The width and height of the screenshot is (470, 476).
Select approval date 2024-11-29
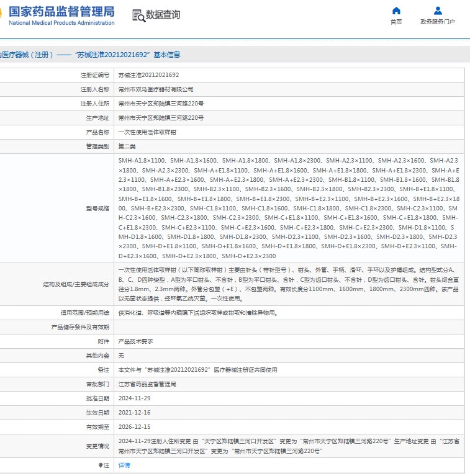point(135,398)
